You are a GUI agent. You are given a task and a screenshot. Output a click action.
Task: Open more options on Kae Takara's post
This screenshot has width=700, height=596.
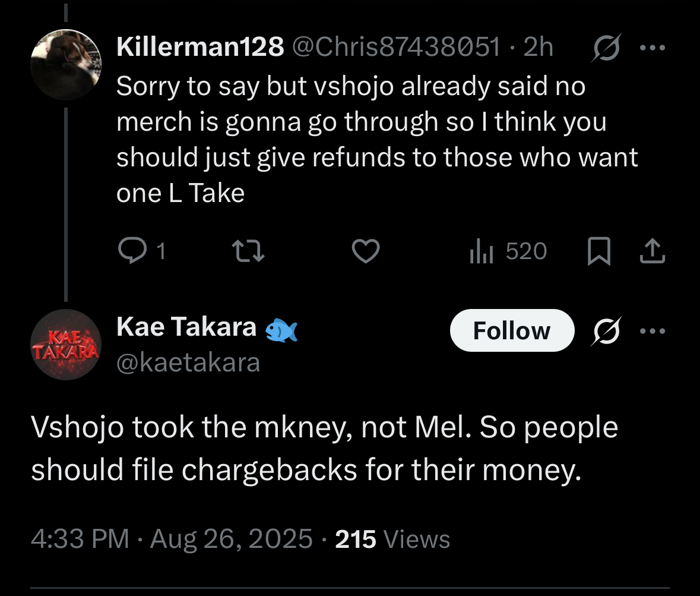[x=653, y=331]
